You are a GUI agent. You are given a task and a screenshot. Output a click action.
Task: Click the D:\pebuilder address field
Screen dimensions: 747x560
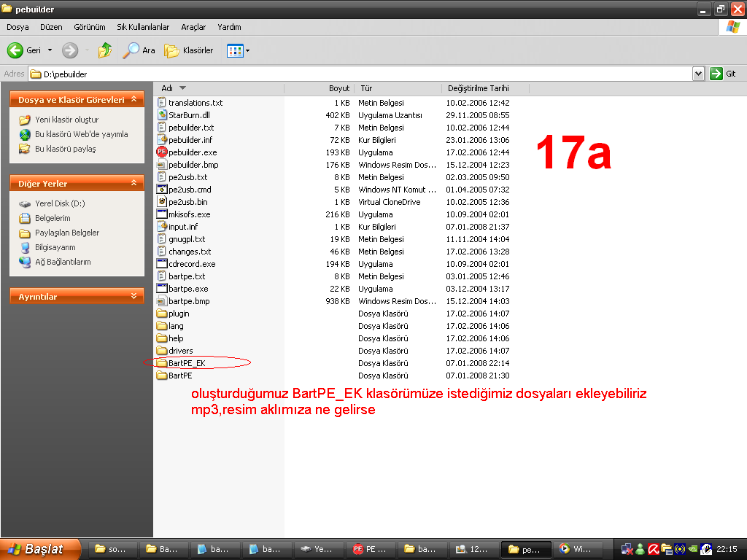pyautogui.click(x=360, y=74)
